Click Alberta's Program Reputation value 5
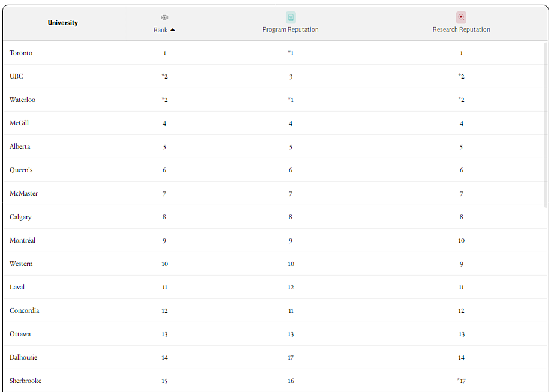Screen dimensions: 551x392 (x=291, y=147)
